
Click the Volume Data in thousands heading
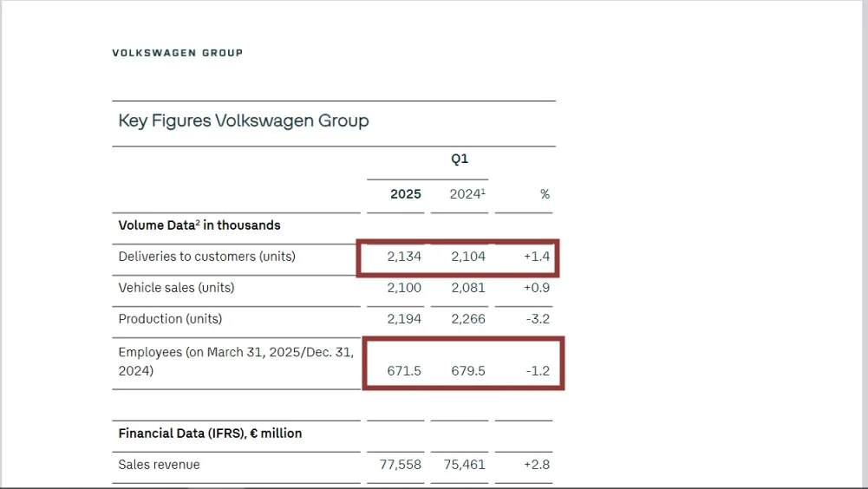(x=199, y=225)
